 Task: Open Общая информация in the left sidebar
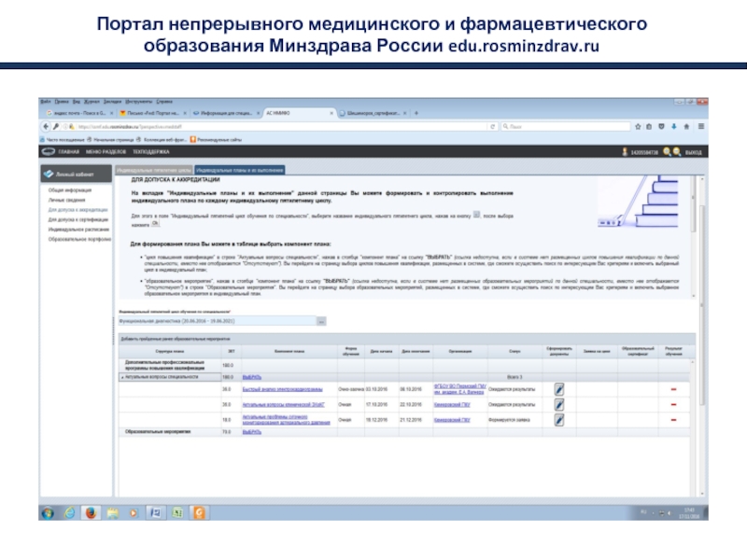[70, 190]
